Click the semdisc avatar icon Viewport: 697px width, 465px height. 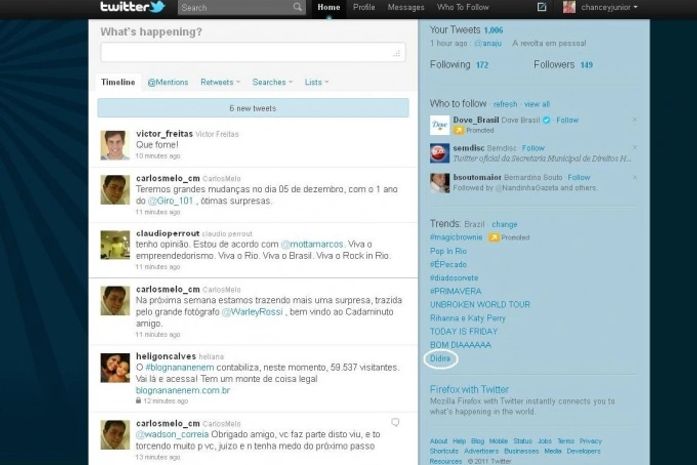coord(439,152)
